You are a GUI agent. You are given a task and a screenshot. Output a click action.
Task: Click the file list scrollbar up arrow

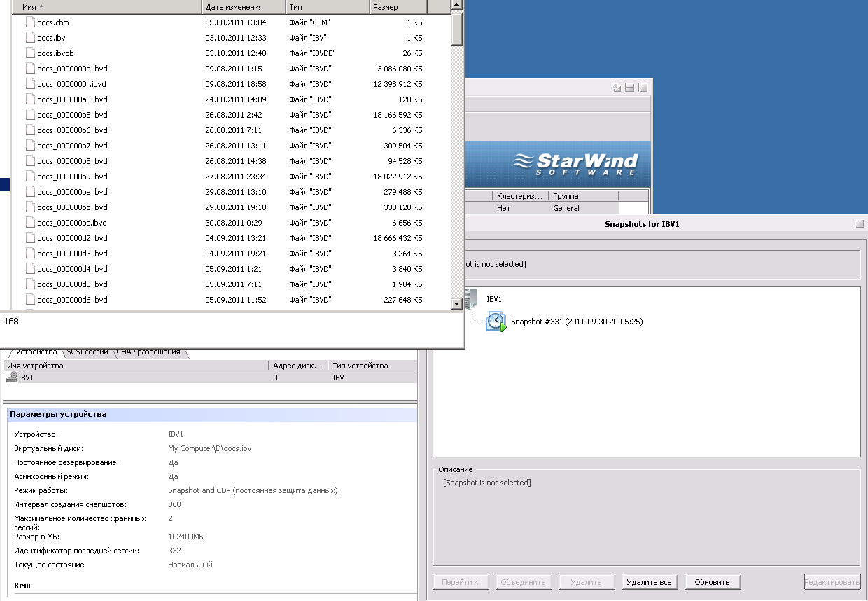[457, 4]
